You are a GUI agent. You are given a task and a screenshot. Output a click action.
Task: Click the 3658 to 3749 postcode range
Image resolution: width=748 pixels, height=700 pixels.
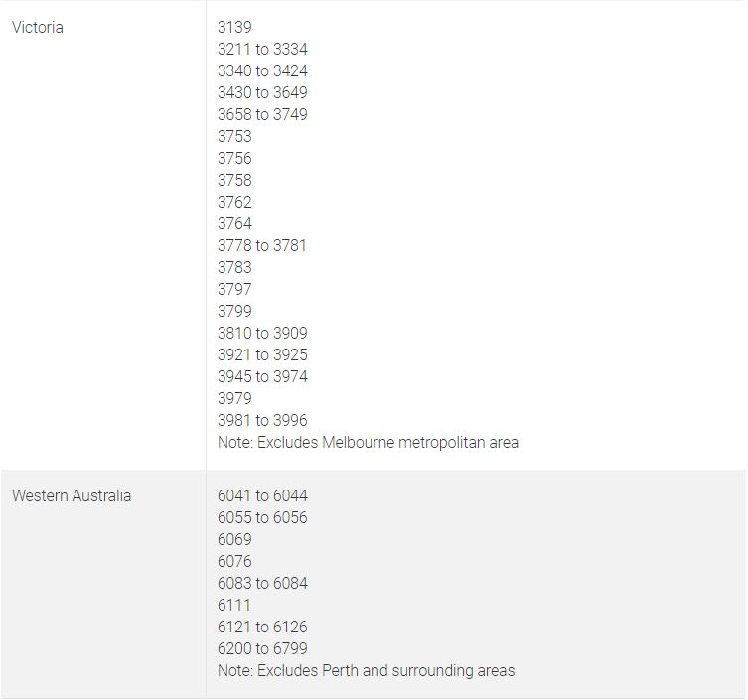tap(262, 114)
